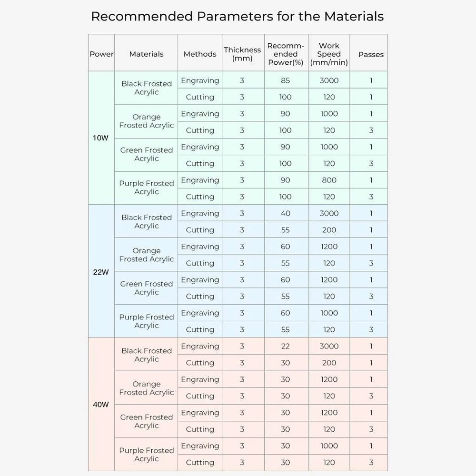
Task: Select the 10W power row label
Action: tap(101, 138)
